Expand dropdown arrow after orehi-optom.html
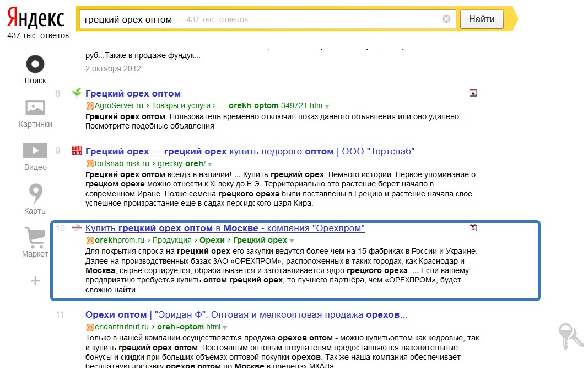The width and height of the screenshot is (588, 368). pos(225,327)
